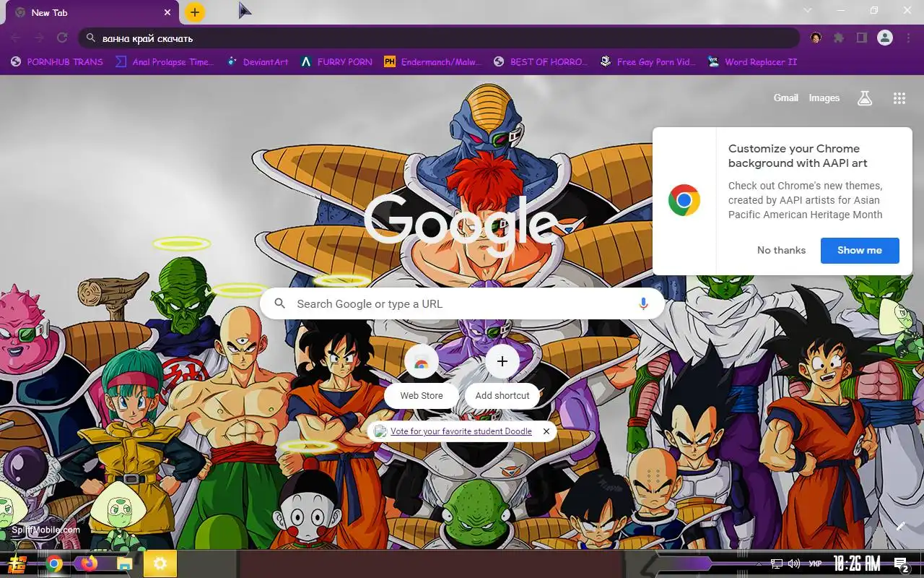
Task: Open Search Labs flask icon
Action: [865, 98]
